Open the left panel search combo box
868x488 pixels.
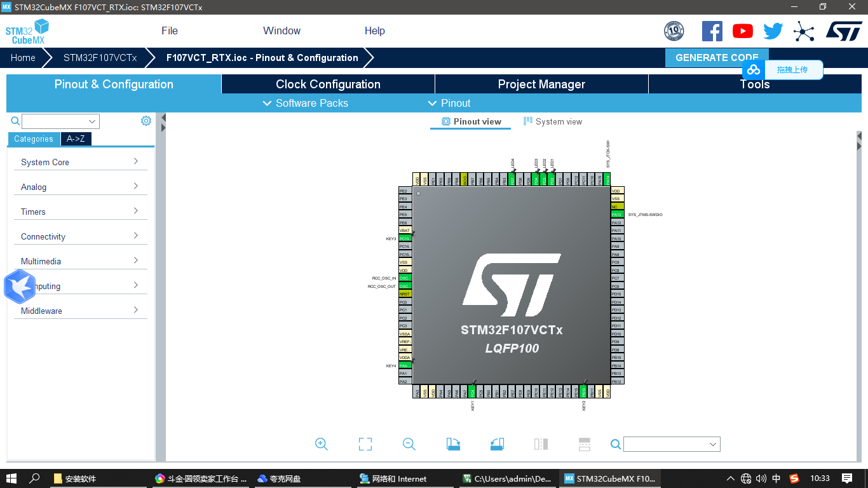pyautogui.click(x=60, y=121)
